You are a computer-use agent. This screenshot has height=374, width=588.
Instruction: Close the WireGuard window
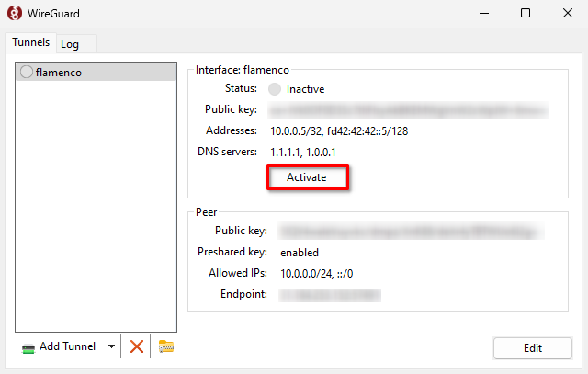568,13
